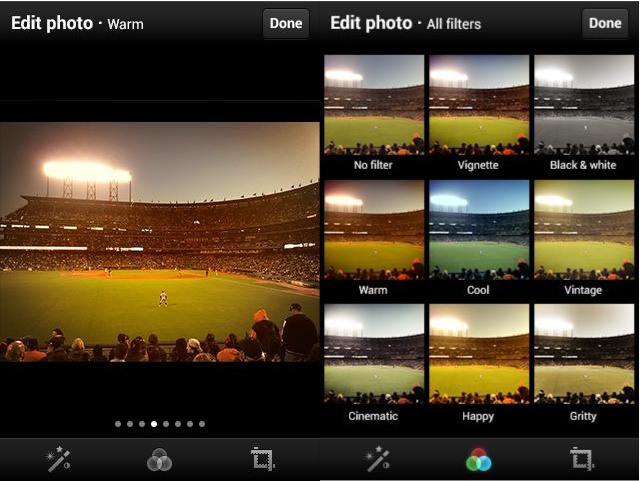Tap the first page indicator dot below photo

118,424
